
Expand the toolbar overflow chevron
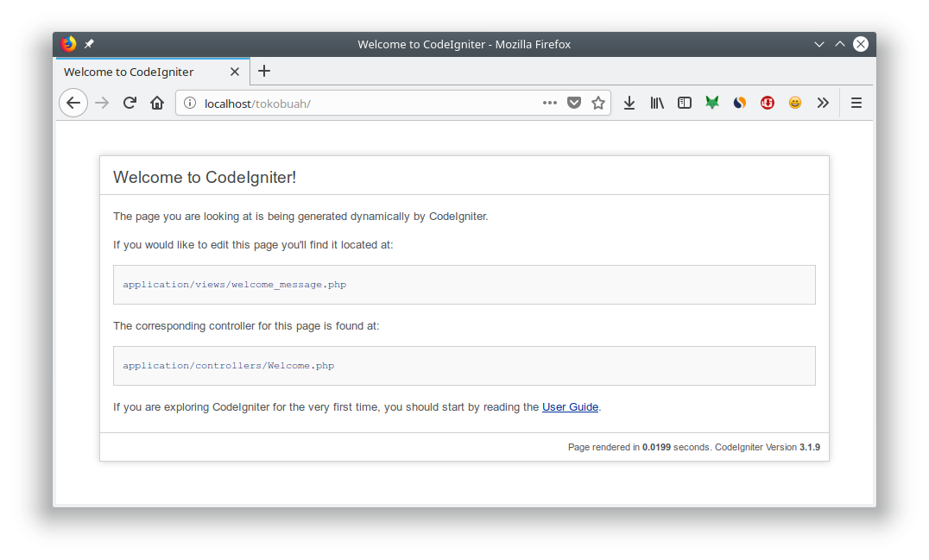pyautogui.click(x=823, y=103)
